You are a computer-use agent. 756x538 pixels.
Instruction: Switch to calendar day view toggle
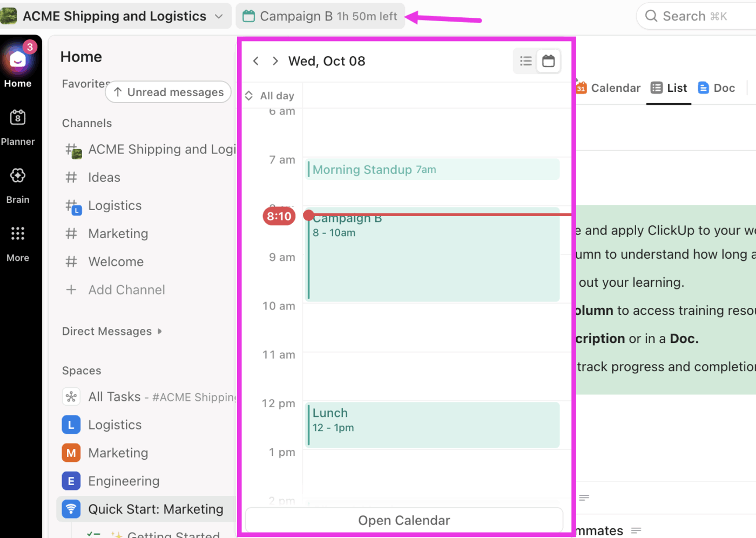[549, 61]
